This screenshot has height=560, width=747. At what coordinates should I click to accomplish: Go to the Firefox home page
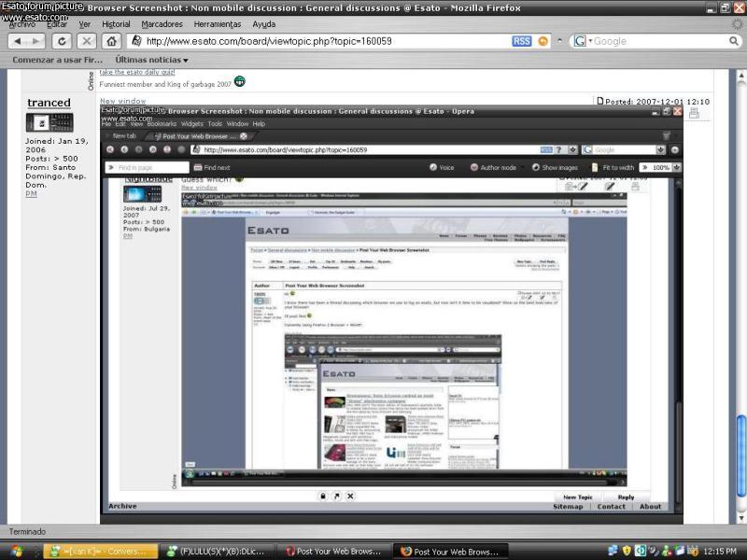(x=111, y=41)
